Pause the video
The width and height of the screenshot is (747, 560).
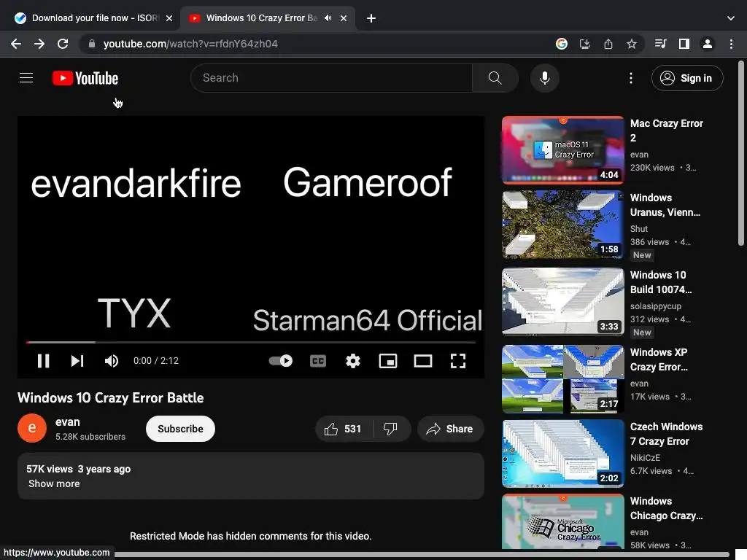pyautogui.click(x=43, y=361)
